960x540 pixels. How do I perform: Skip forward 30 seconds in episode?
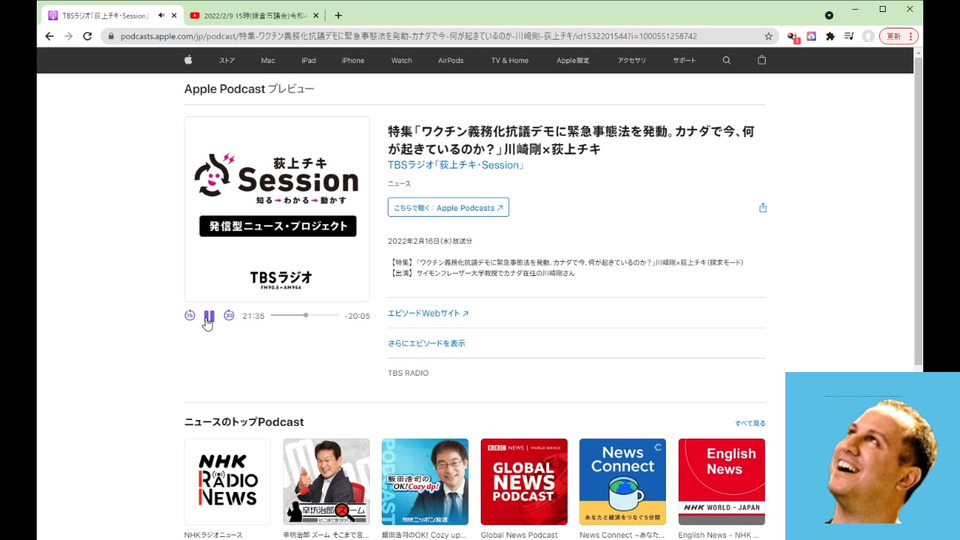point(229,315)
